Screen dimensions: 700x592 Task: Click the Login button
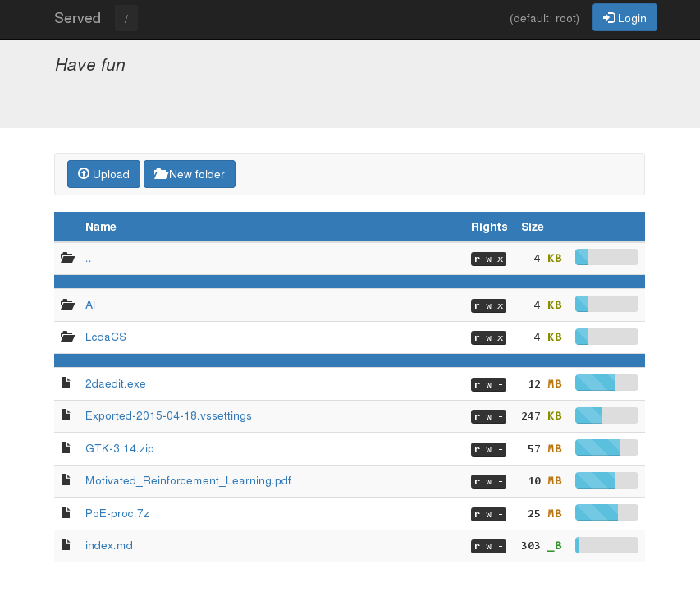pos(625,17)
